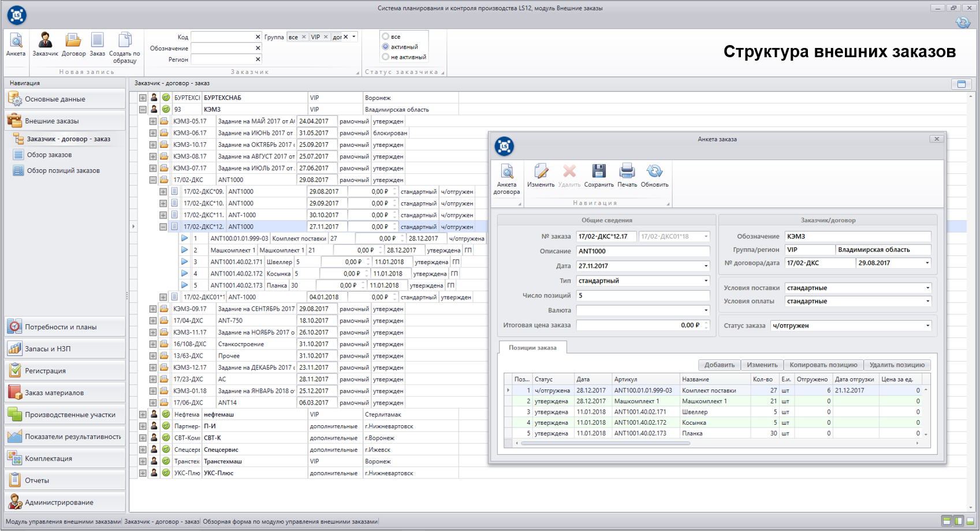Open the Тип dropdown in order form
This screenshot has width=980, height=531.
click(706, 281)
